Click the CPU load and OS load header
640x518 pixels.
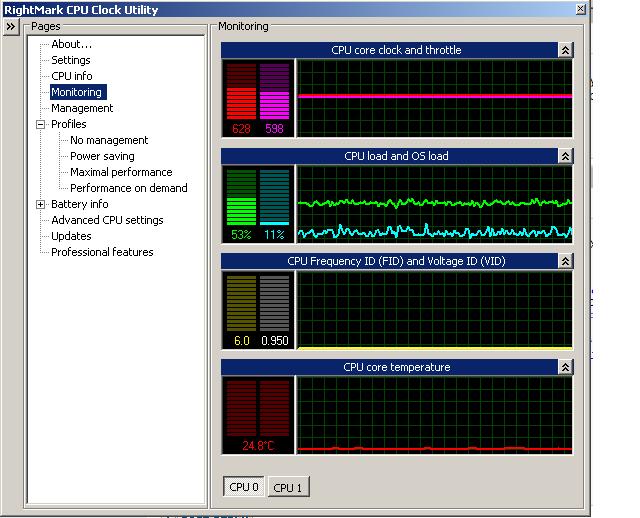click(389, 156)
